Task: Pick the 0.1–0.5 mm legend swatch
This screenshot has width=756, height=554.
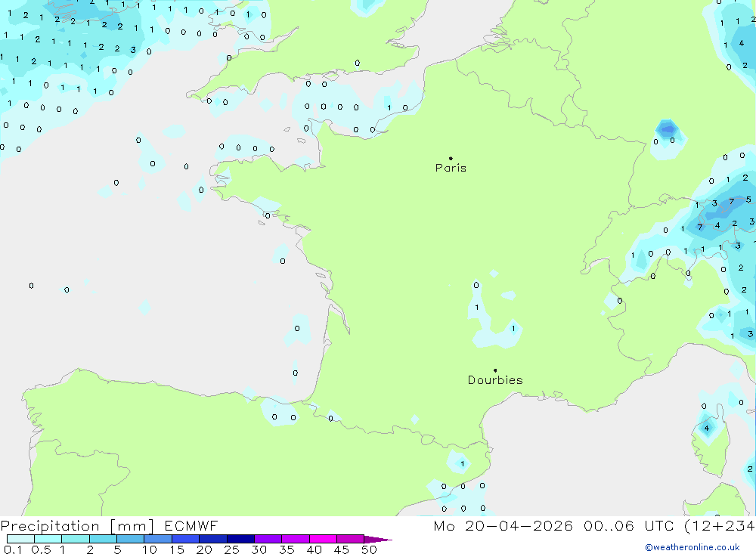Action: (20, 539)
